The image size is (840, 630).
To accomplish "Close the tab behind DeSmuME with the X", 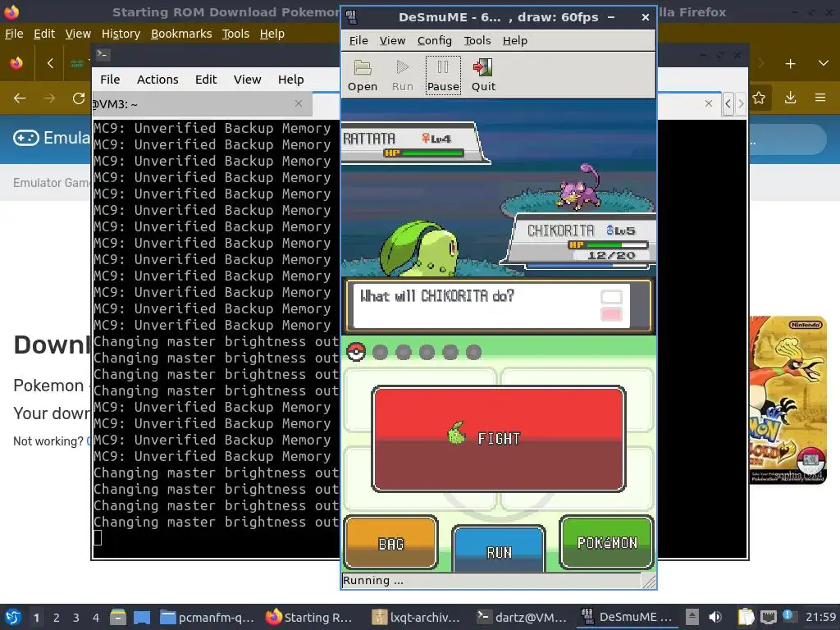I will 709,103.
